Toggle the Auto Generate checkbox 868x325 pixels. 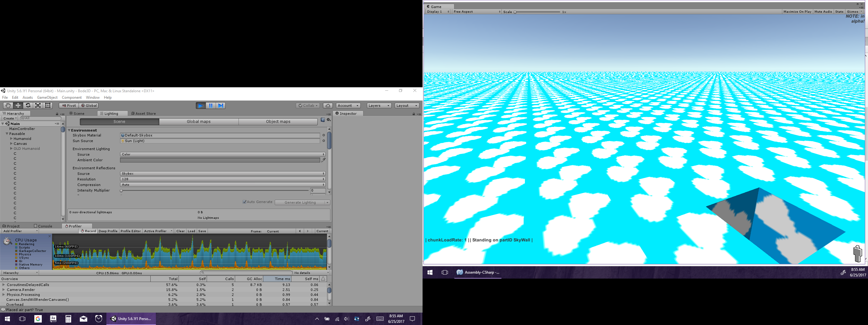(x=245, y=202)
